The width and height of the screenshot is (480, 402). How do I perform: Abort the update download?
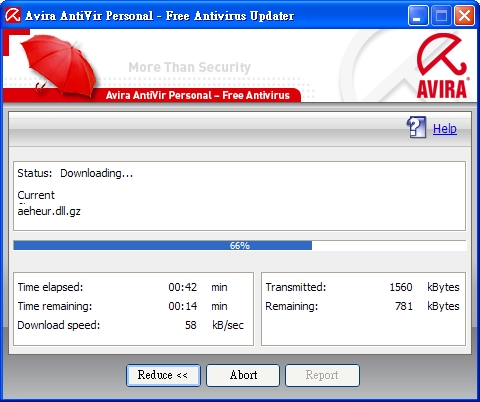[x=243, y=375]
